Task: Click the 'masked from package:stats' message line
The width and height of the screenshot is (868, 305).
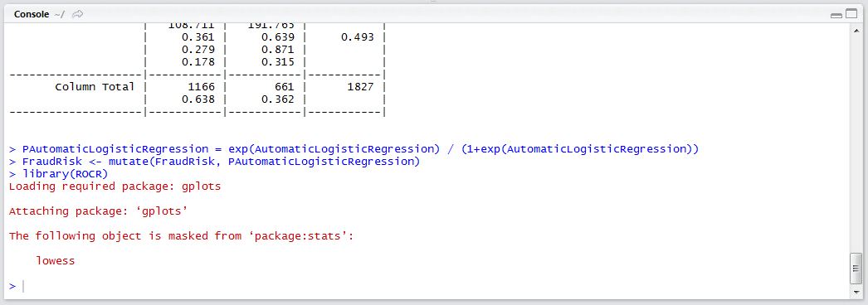Action: 181,236
